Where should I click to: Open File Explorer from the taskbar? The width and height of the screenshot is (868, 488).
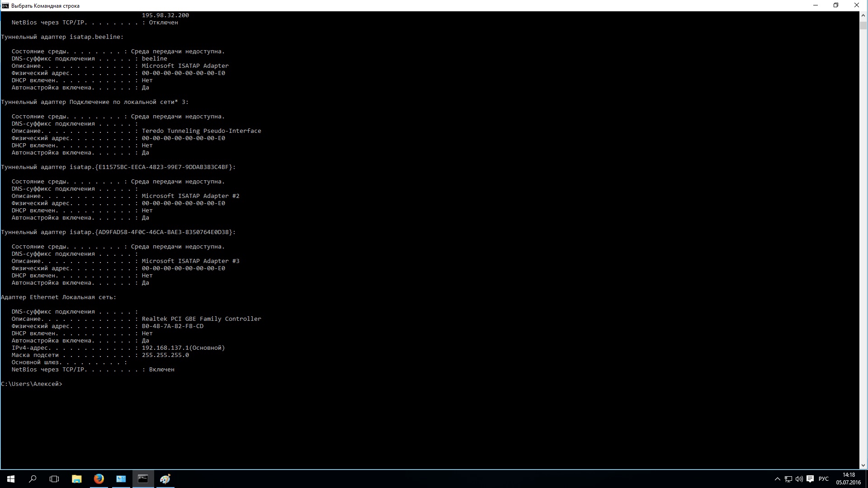tap(76, 479)
